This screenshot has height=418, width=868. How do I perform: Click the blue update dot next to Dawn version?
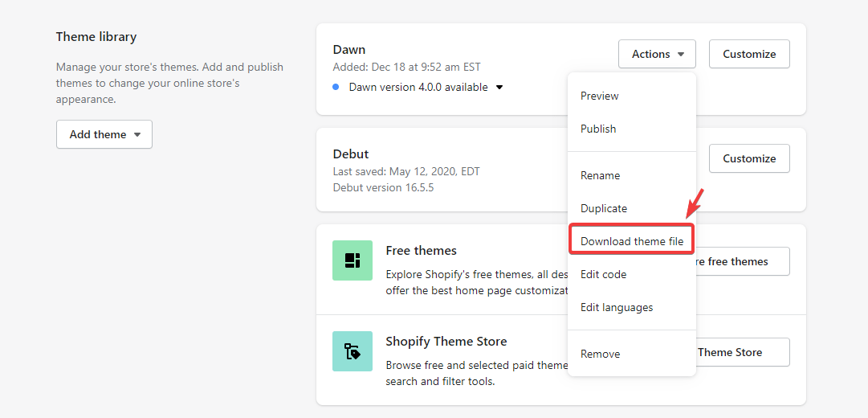(336, 87)
